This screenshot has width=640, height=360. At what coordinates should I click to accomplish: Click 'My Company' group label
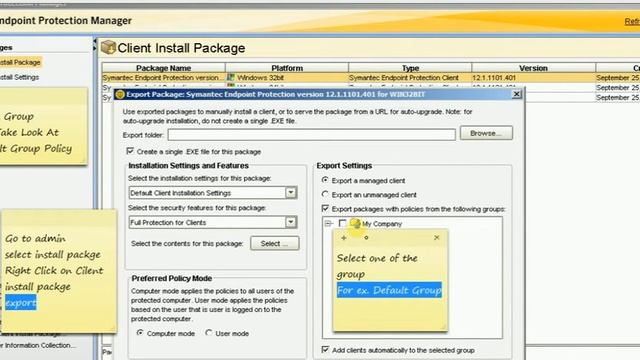pos(382,224)
